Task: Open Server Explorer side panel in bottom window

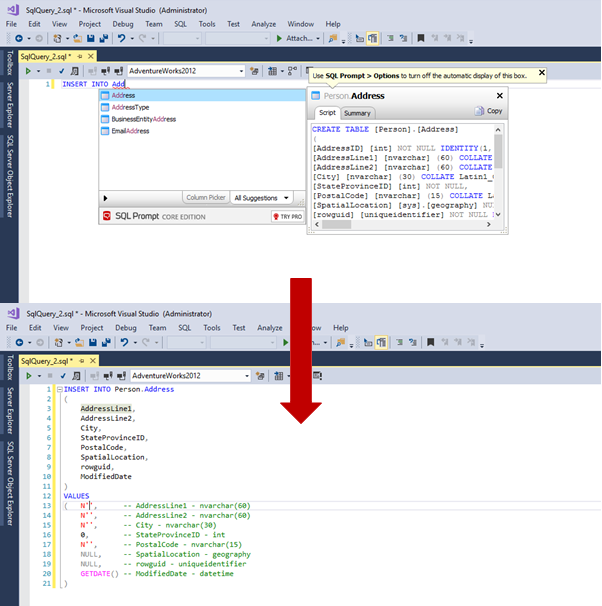Action: coord(10,410)
